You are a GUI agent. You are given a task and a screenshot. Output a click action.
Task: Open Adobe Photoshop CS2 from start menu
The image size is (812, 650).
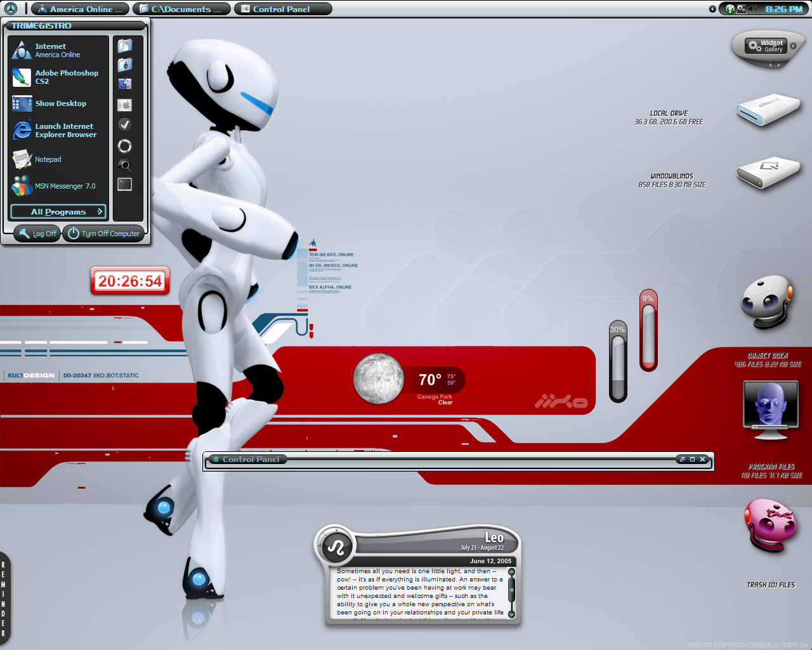point(57,77)
